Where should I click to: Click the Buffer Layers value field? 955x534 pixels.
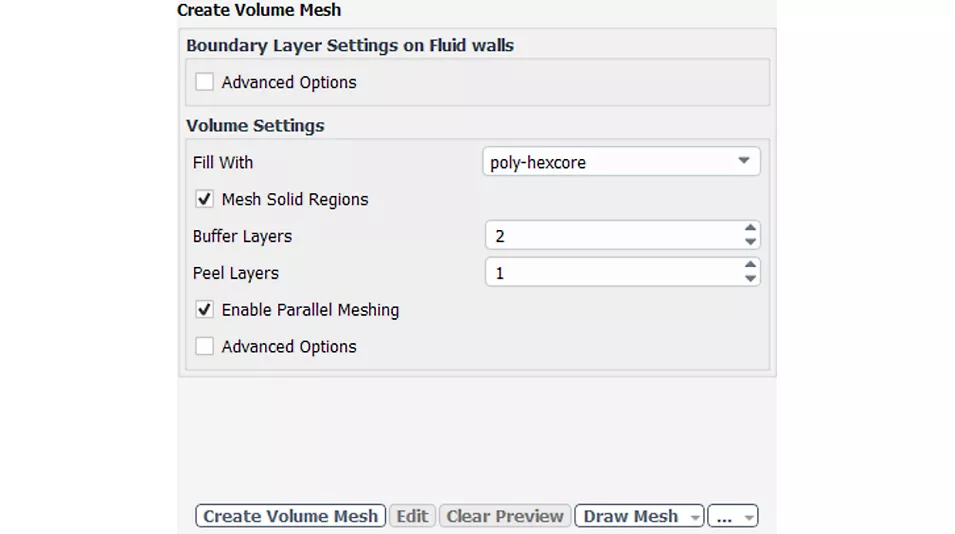(612, 236)
